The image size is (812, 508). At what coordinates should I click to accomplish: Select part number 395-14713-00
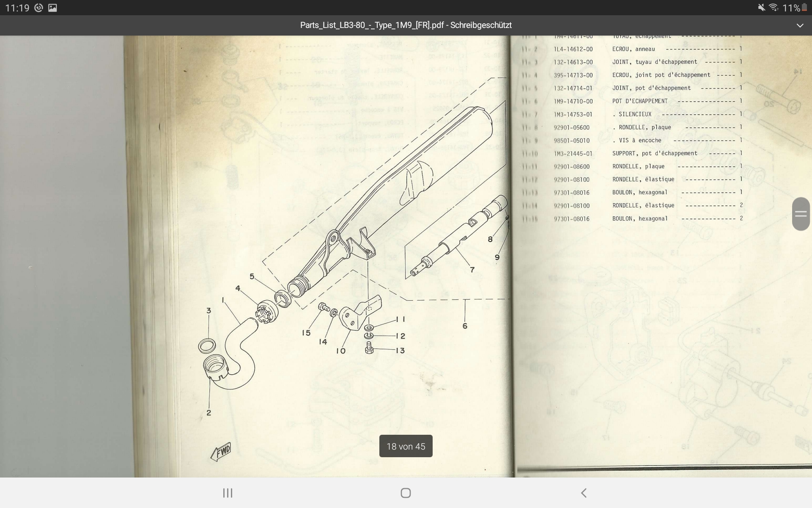573,75
